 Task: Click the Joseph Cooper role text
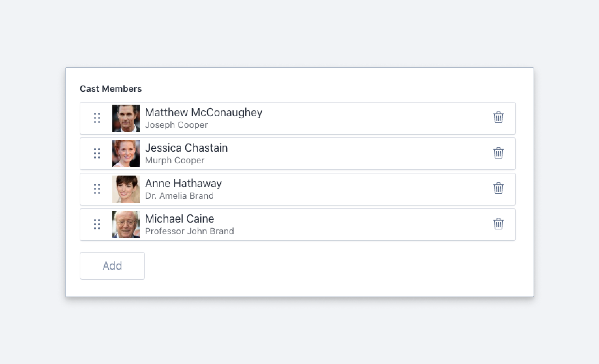pos(176,125)
